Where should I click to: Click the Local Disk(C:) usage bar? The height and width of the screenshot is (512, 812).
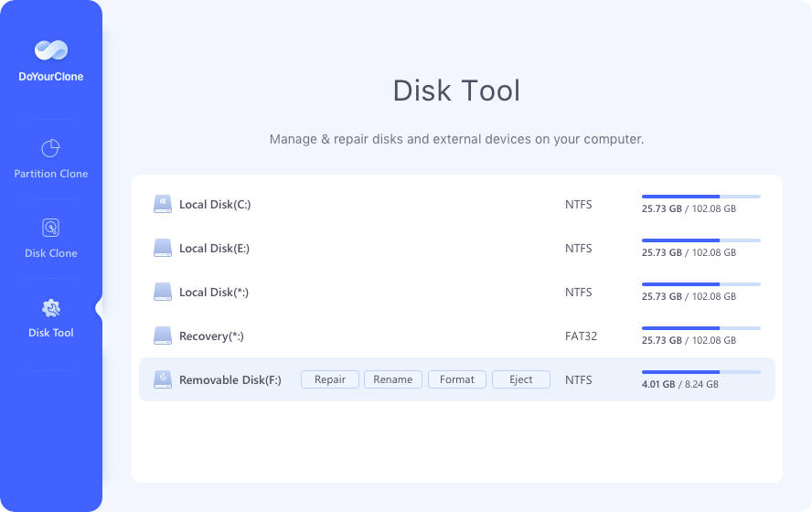click(x=700, y=196)
